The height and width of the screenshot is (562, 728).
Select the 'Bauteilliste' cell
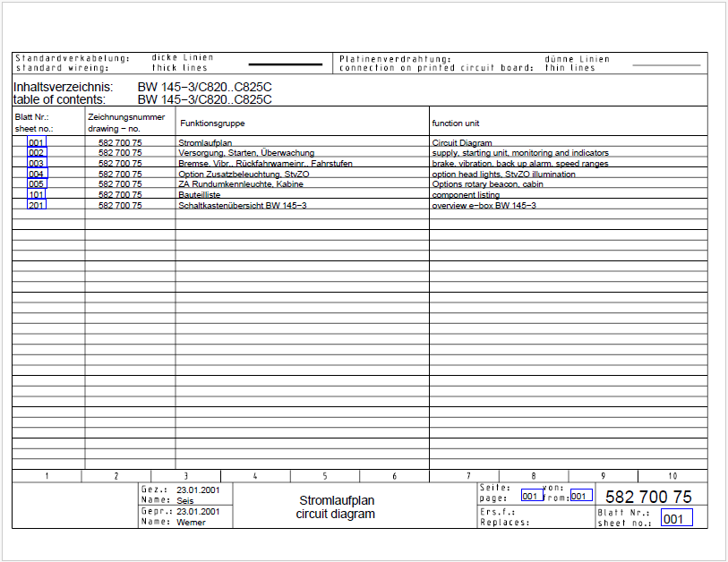pos(199,195)
